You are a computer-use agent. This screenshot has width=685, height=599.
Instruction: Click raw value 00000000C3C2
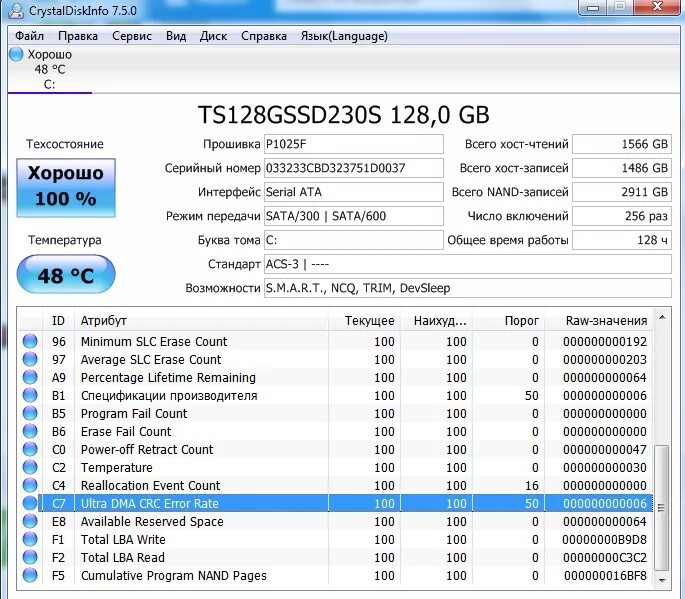[605, 557]
